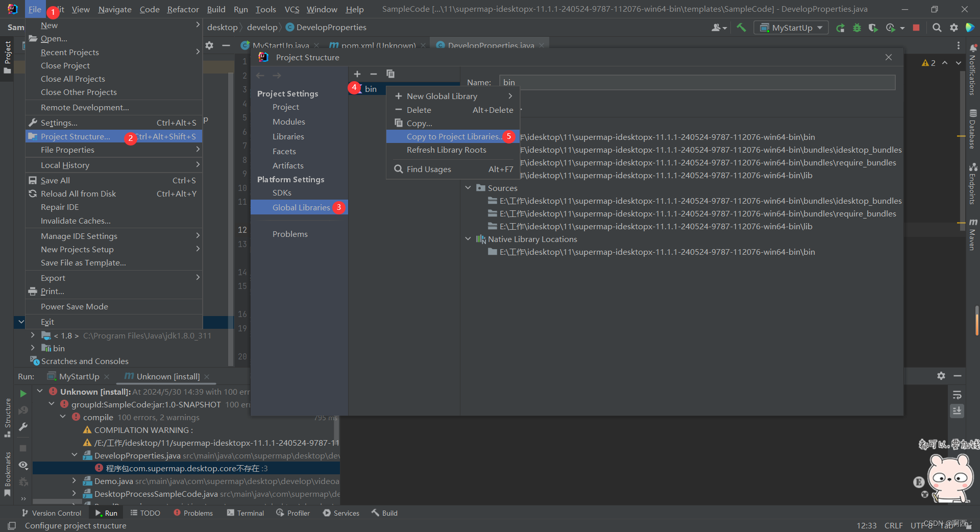This screenshot has height=532, width=980.
Task: Open the MyStartUp run configuration dropdown
Action: pyautogui.click(x=791, y=28)
